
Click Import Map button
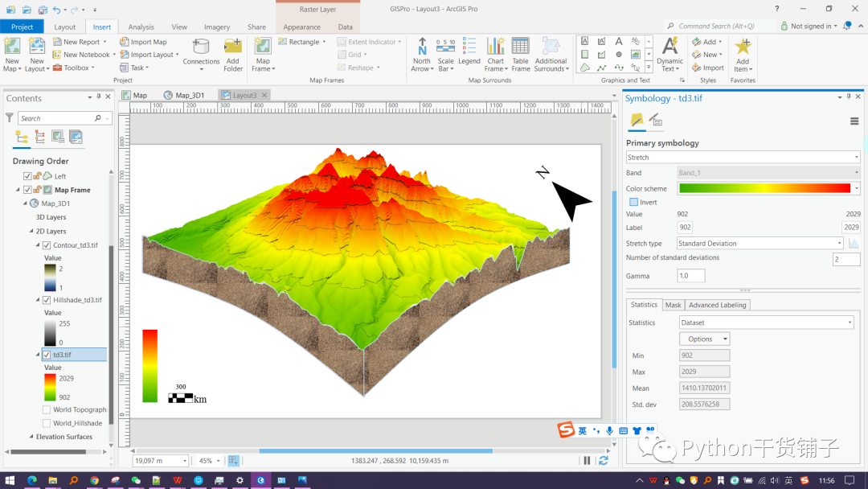tap(143, 42)
